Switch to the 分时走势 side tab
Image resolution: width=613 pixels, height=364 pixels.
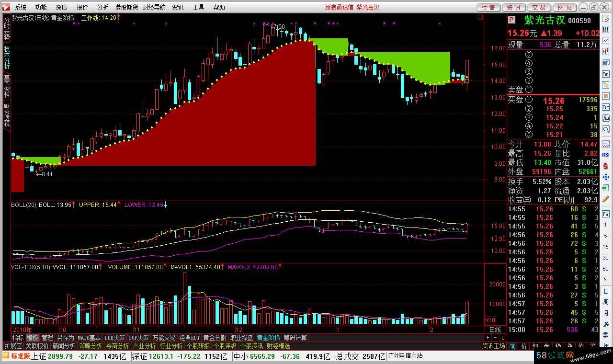[x=7, y=28]
